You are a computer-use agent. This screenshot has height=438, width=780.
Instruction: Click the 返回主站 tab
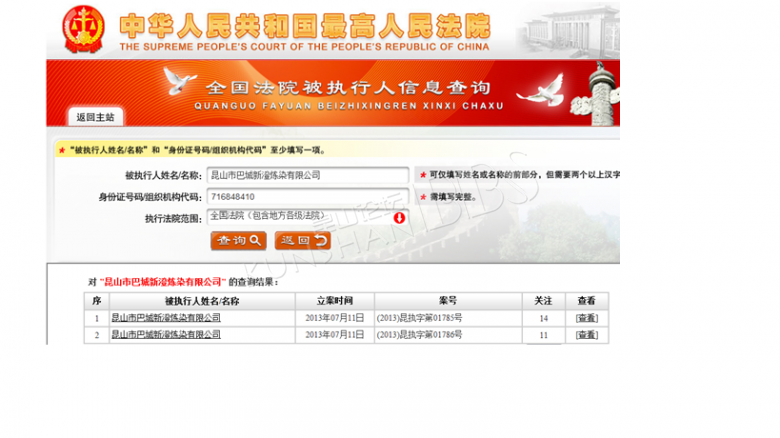(96, 117)
